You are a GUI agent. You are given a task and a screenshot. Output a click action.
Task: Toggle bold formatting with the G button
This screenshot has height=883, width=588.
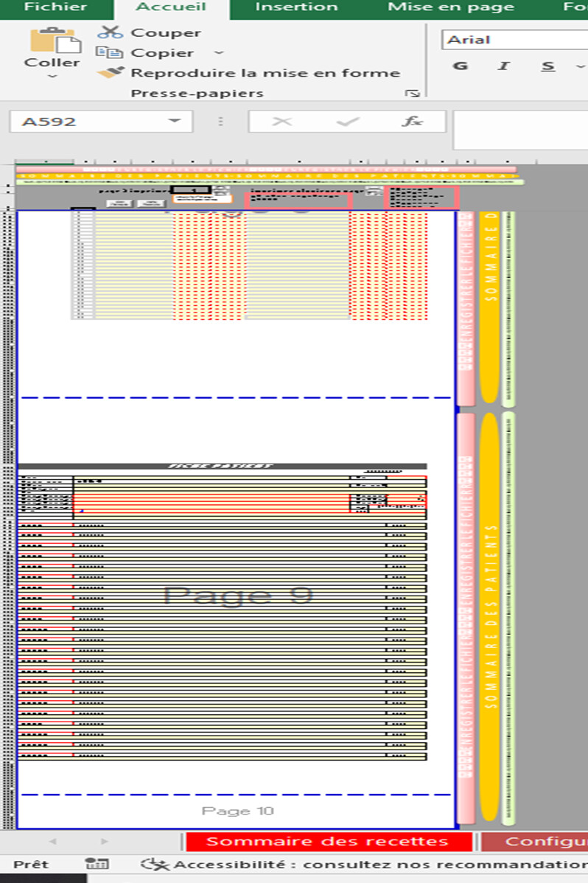coord(461,66)
